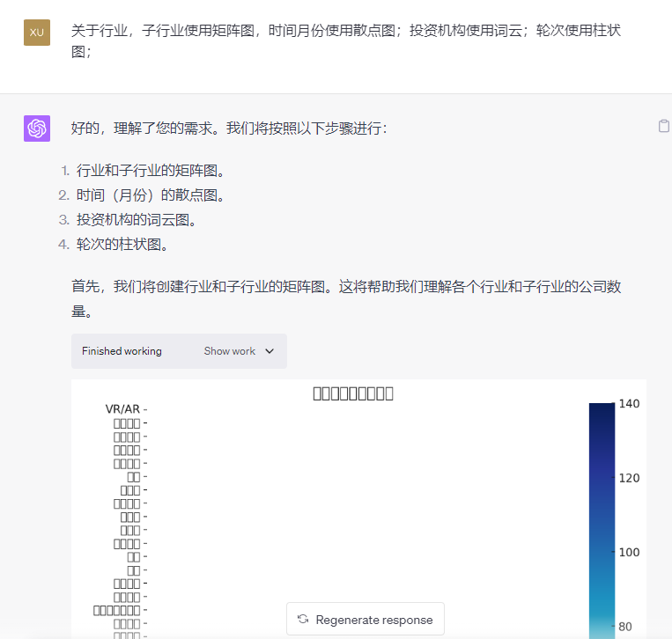Click the circular arrows regenerate icon
This screenshot has width=672, height=639.
coord(303,620)
